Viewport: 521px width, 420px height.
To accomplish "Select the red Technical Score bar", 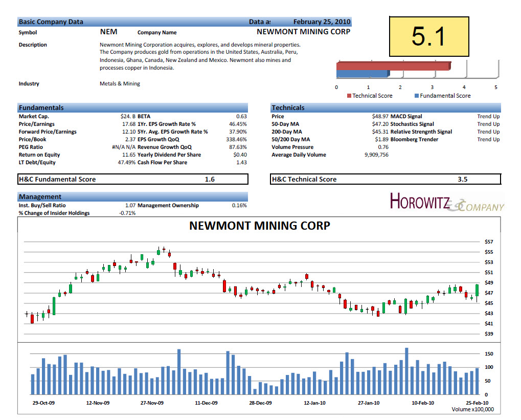I will (x=394, y=66).
